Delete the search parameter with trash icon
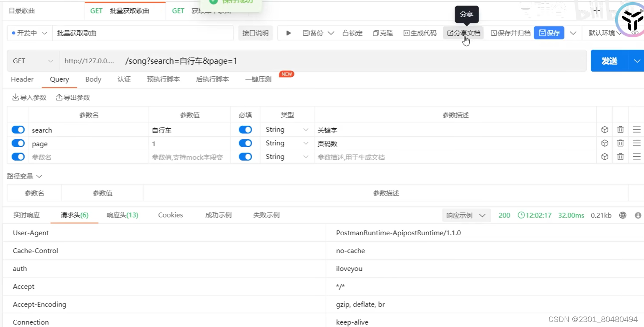Image resolution: width=644 pixels, height=327 pixels. [x=621, y=130]
